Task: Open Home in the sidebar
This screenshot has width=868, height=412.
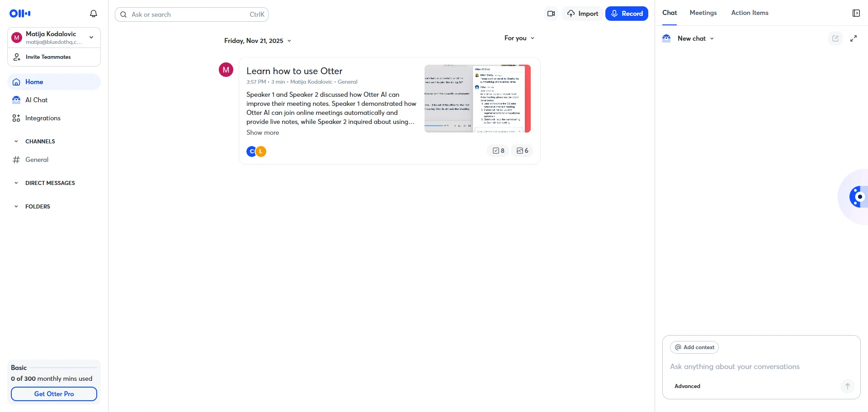Action: click(x=54, y=82)
